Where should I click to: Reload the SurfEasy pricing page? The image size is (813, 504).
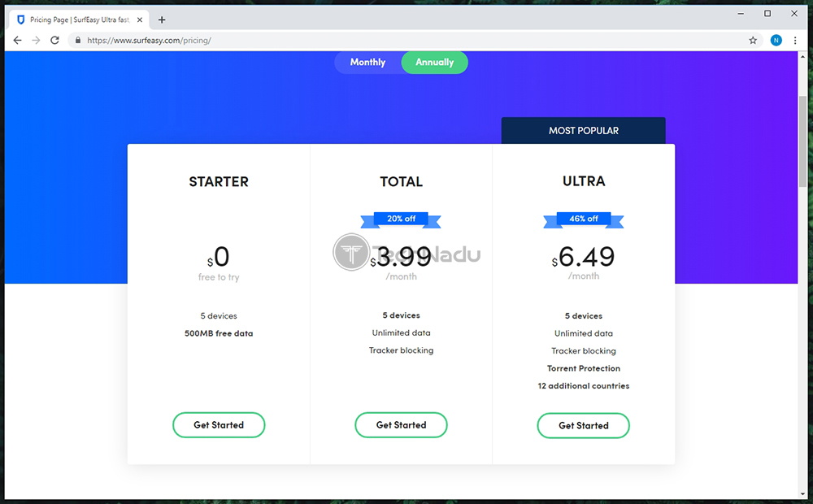tap(54, 41)
